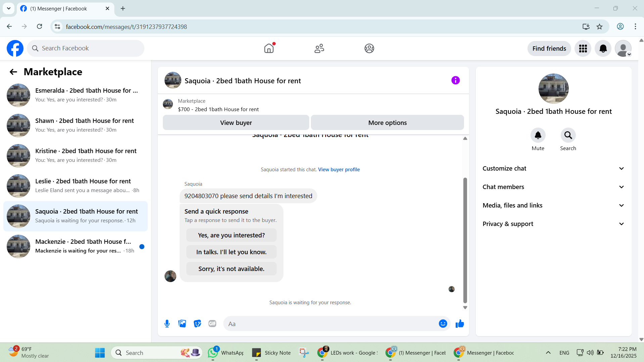Screen dimensions: 644x362
Task: Click the chat message scrollbar
Action: (x=465, y=240)
